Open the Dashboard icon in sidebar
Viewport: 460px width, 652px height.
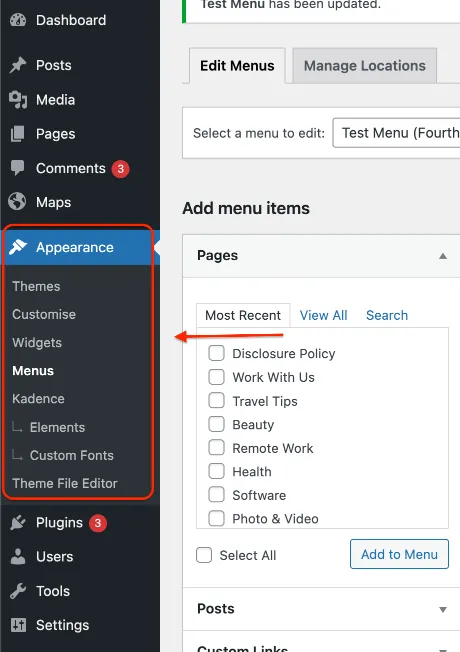tap(18, 20)
